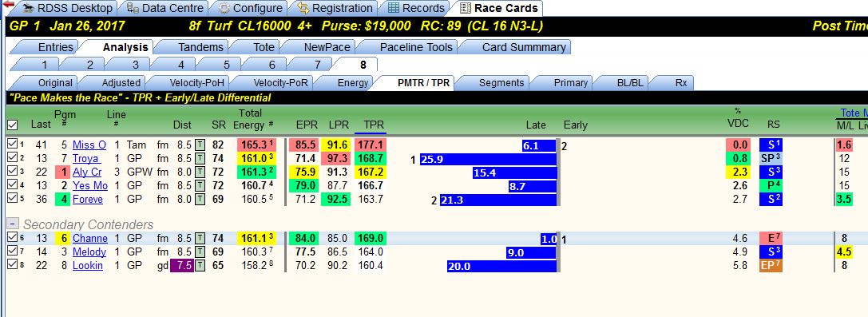This screenshot has width=868, height=317.
Task: Click the Configure gear icon
Action: point(224,8)
